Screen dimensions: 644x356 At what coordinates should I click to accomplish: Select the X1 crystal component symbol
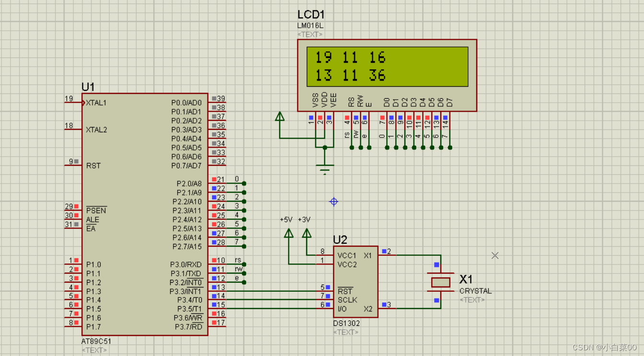tap(441, 282)
